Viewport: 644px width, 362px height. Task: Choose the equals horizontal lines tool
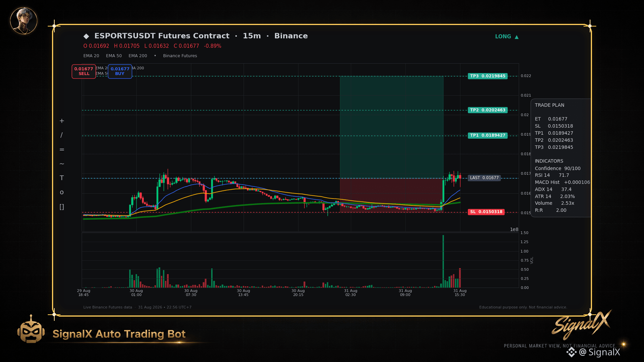coord(62,149)
